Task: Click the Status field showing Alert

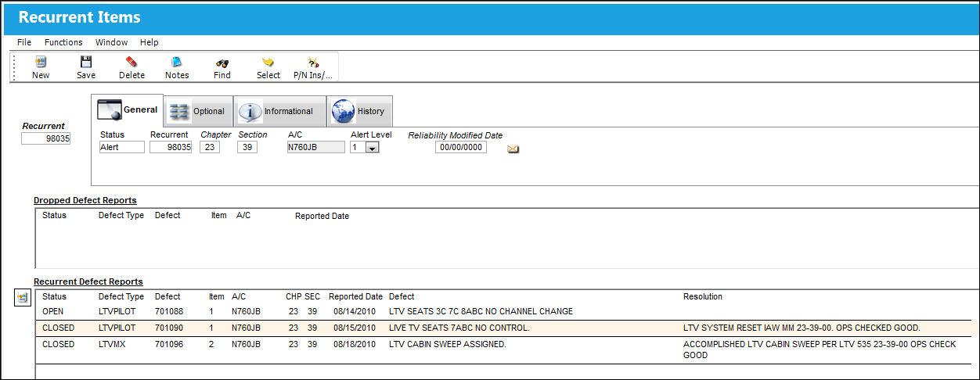Action: pos(122,147)
